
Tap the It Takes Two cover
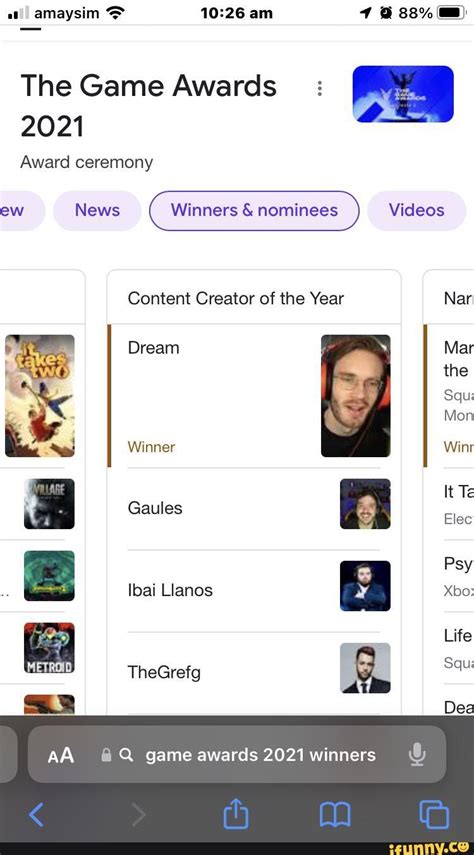click(40, 395)
